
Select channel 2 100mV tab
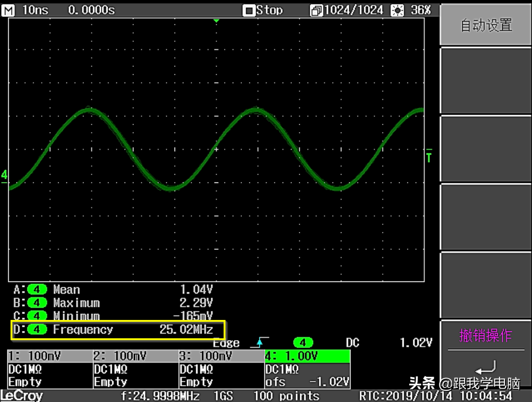click(136, 356)
